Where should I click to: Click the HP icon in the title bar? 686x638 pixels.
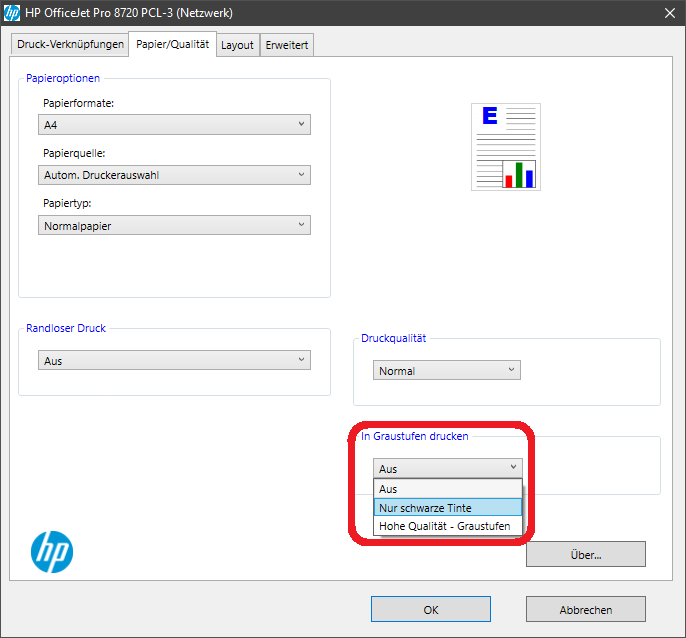tap(12, 13)
